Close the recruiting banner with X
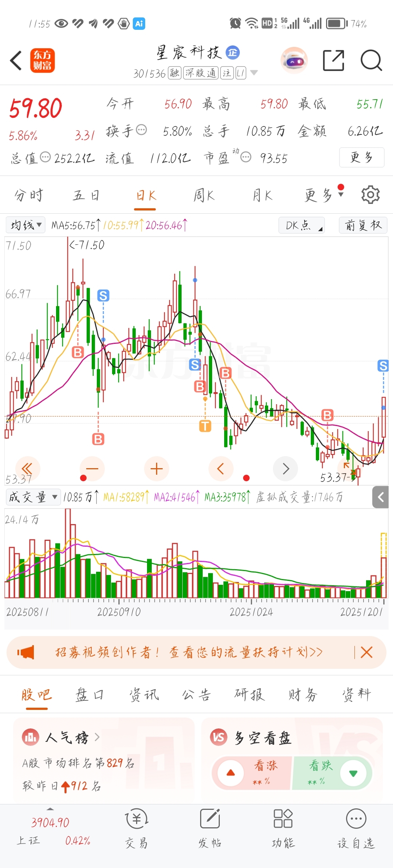393x868 pixels. (366, 652)
